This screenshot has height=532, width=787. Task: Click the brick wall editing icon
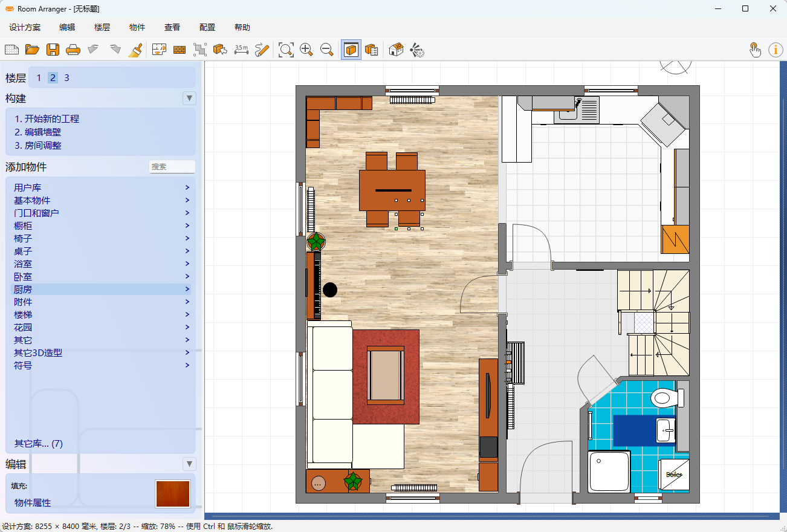click(180, 50)
